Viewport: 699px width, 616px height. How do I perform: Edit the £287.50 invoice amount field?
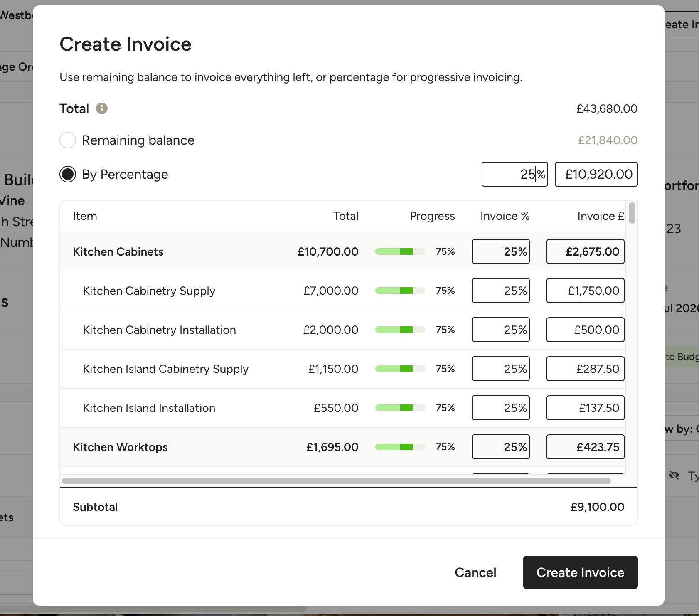pyautogui.click(x=585, y=369)
